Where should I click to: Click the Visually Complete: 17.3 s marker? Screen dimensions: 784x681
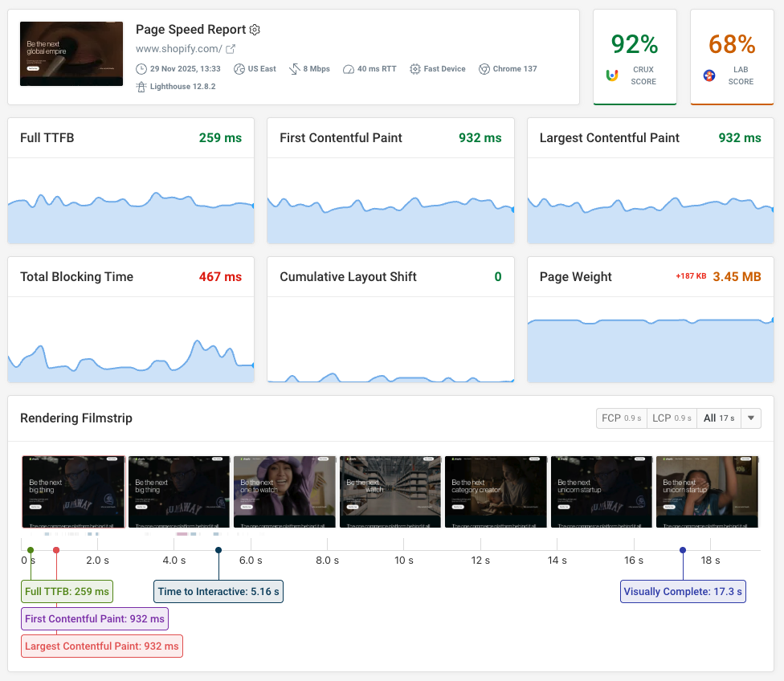683,591
